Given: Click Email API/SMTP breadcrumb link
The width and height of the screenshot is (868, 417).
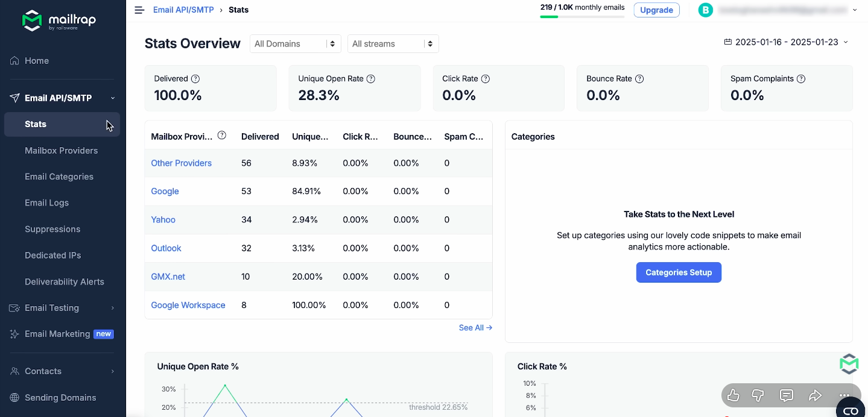Looking at the screenshot, I should 183,10.
